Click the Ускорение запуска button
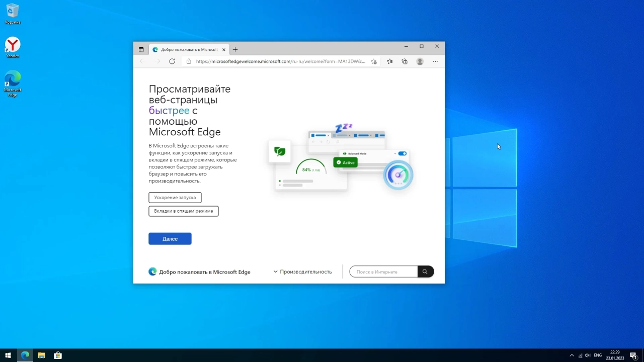 click(x=175, y=198)
